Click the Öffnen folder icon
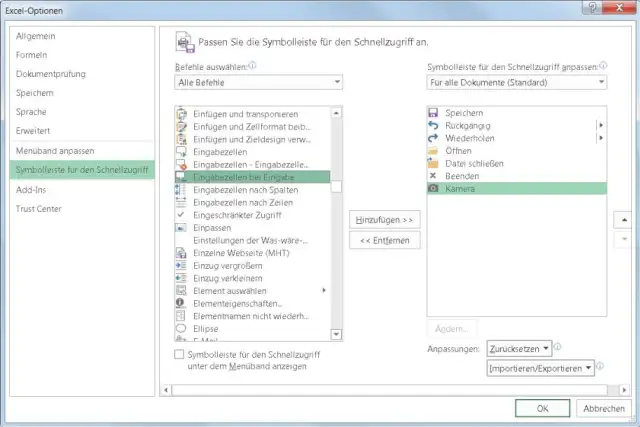640x427 pixels. pos(433,151)
